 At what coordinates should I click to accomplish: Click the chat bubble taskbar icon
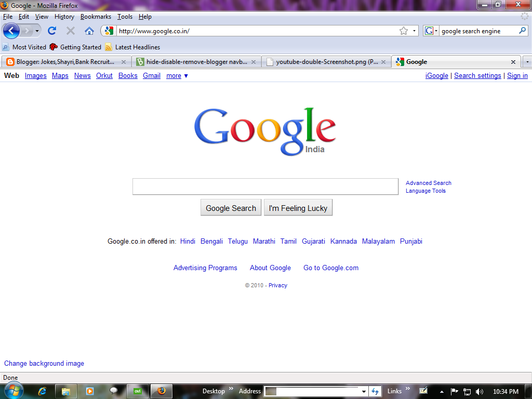(x=113, y=391)
